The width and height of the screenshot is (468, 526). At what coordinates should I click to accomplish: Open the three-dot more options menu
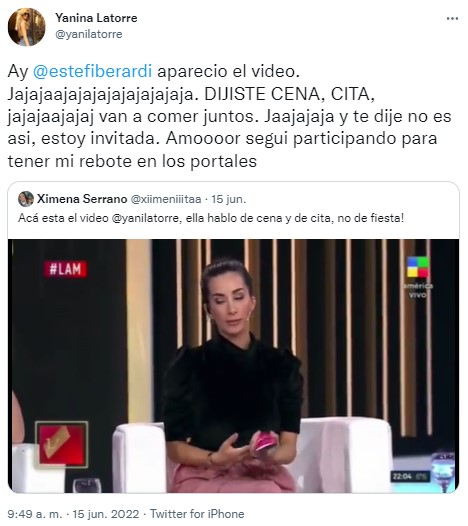452,19
